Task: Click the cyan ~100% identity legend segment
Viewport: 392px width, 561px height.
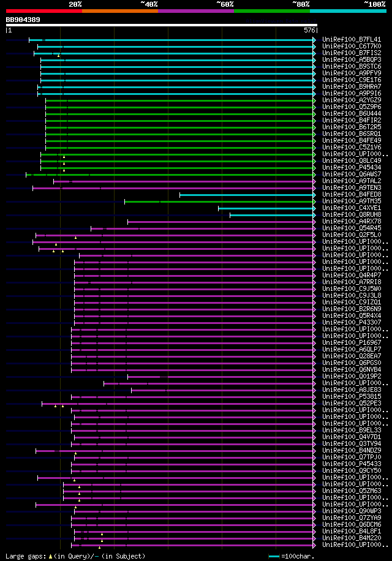Action: click(348, 11)
